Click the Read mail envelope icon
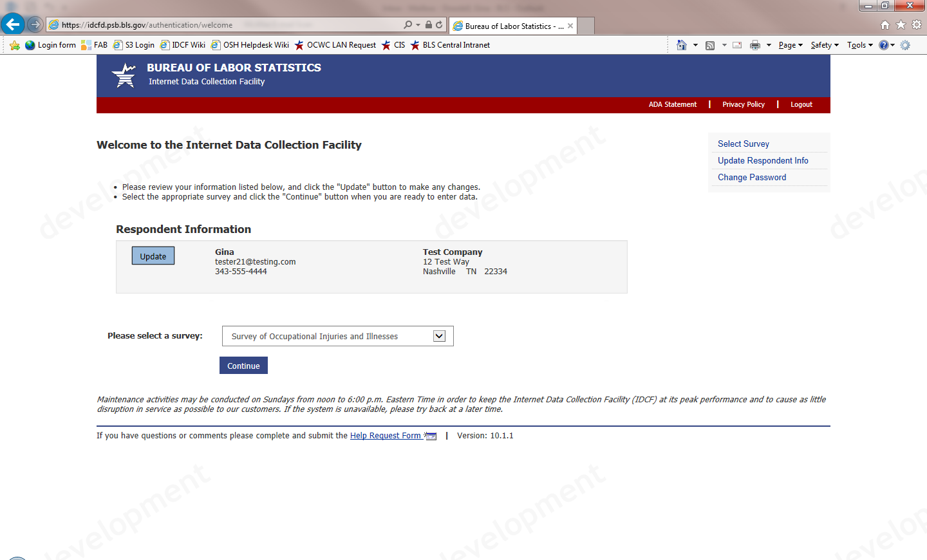927x560 pixels. 737,45
